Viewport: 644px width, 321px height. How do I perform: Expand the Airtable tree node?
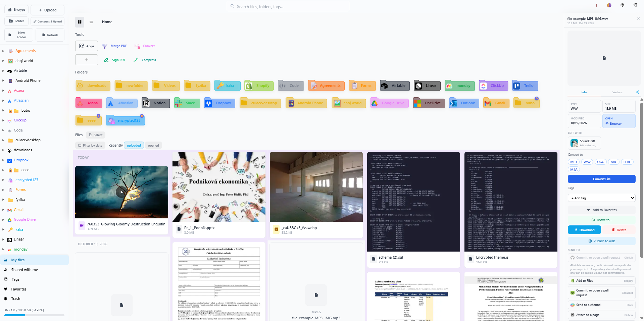tap(3, 71)
